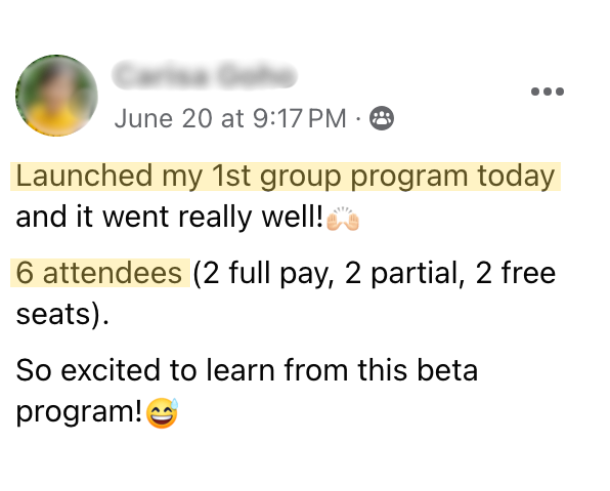Click the raised hands emoji

343,218
